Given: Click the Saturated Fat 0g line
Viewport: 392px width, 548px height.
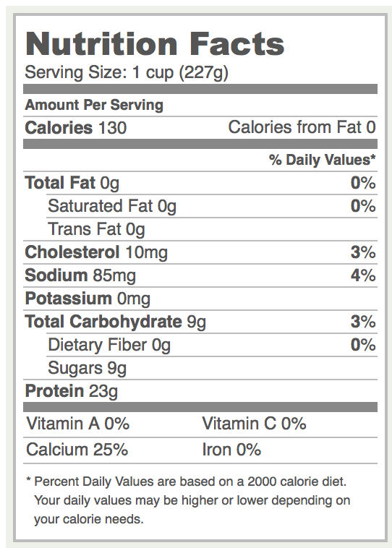Looking at the screenshot, I should point(212,206).
